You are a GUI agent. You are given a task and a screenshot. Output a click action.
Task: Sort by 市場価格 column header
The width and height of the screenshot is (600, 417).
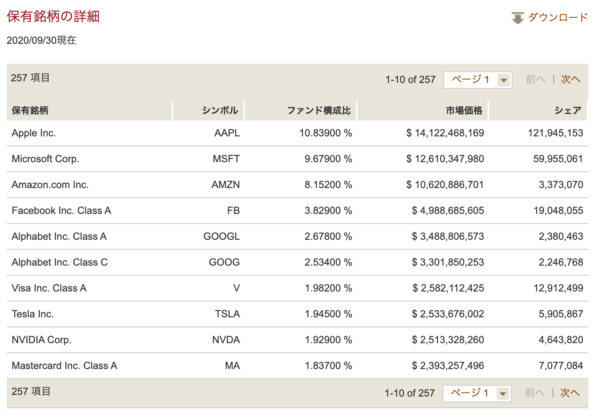click(464, 111)
